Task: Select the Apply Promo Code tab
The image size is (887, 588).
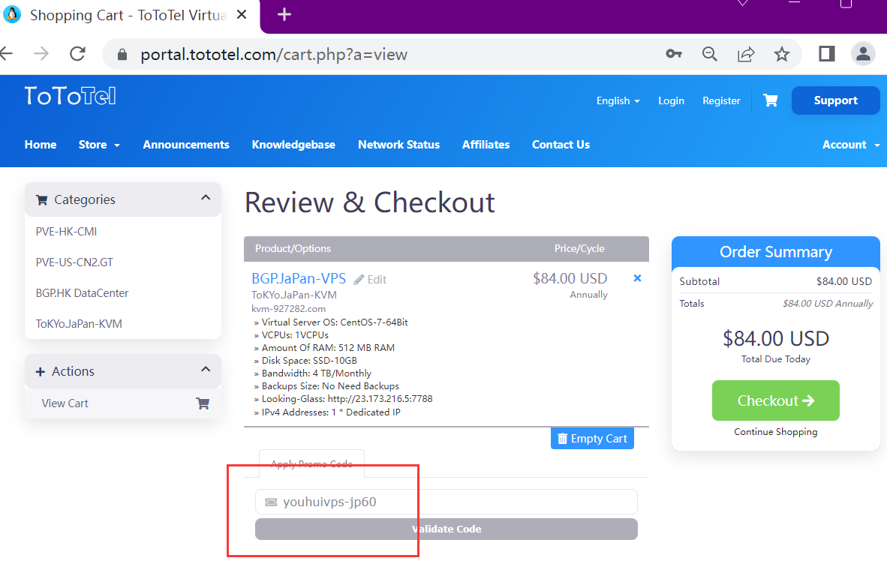Action: pos(311,463)
